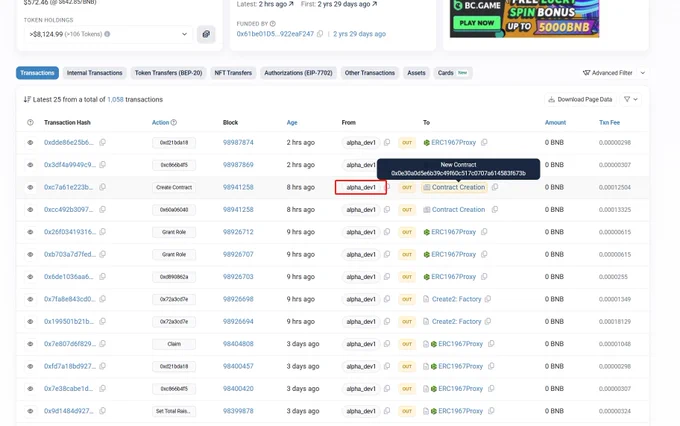Copy hash 0x26f03419316 to clipboard
Viewport: 680px width, 426px height.
pos(102,232)
